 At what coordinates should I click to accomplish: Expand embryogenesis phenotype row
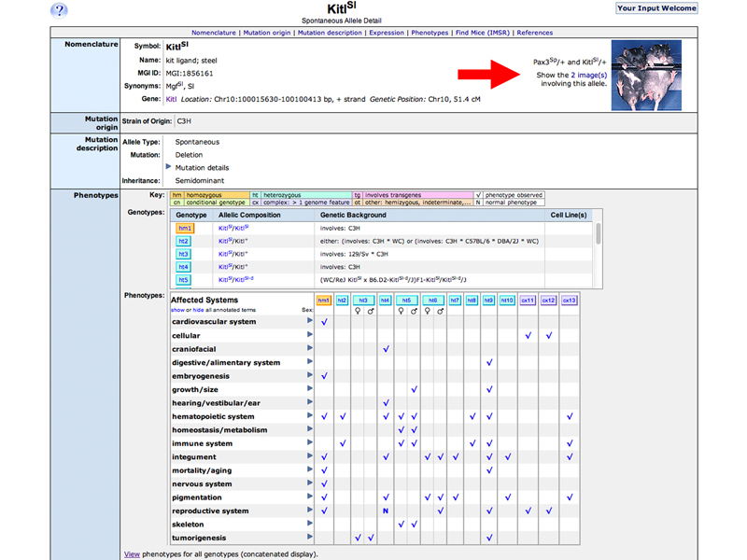pyautogui.click(x=310, y=375)
